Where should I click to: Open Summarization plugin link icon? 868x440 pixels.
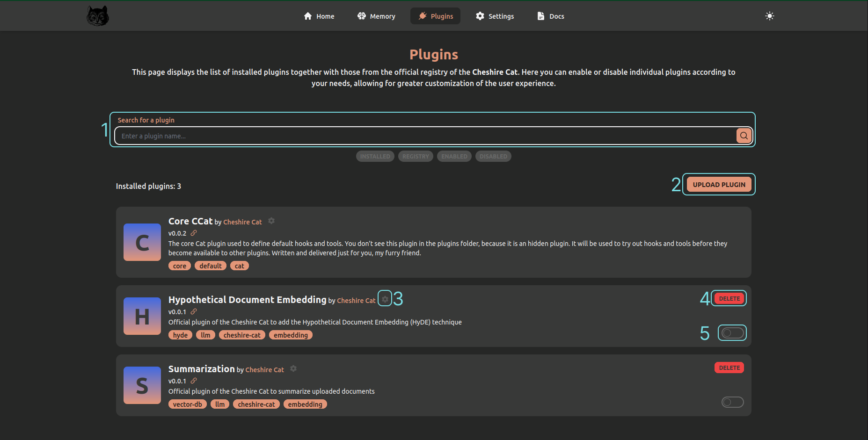(x=194, y=381)
